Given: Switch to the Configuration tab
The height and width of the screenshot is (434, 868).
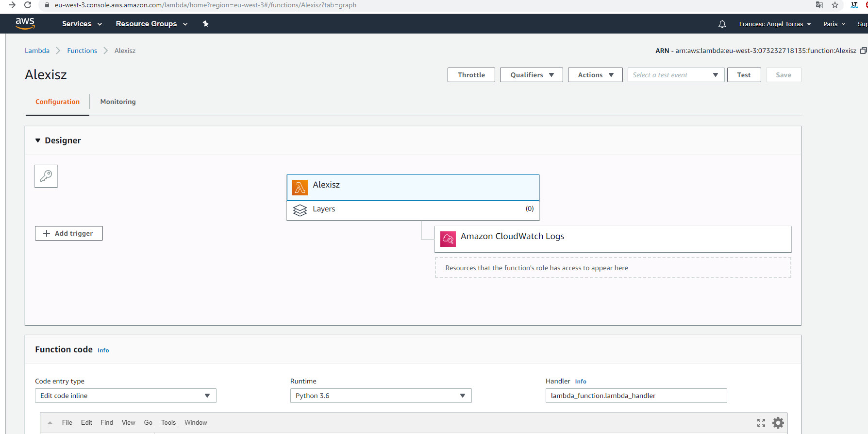Looking at the screenshot, I should coord(57,102).
